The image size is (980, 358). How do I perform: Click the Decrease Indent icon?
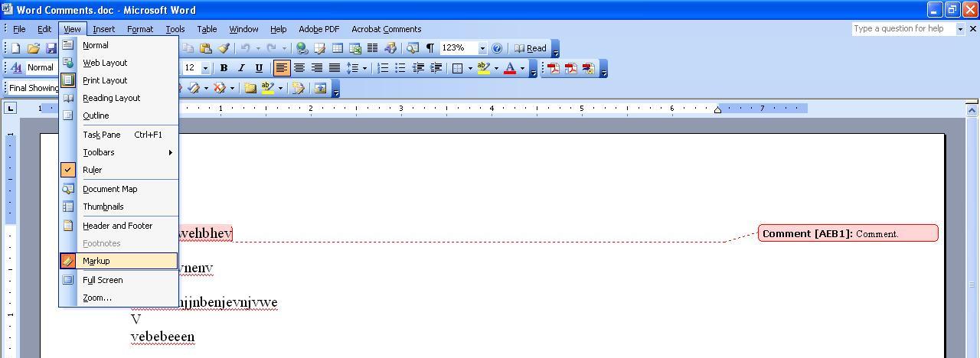coord(418,68)
